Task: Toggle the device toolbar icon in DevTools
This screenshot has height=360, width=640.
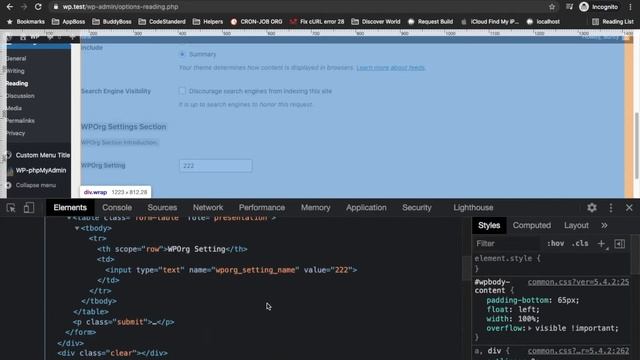Action: [29, 208]
